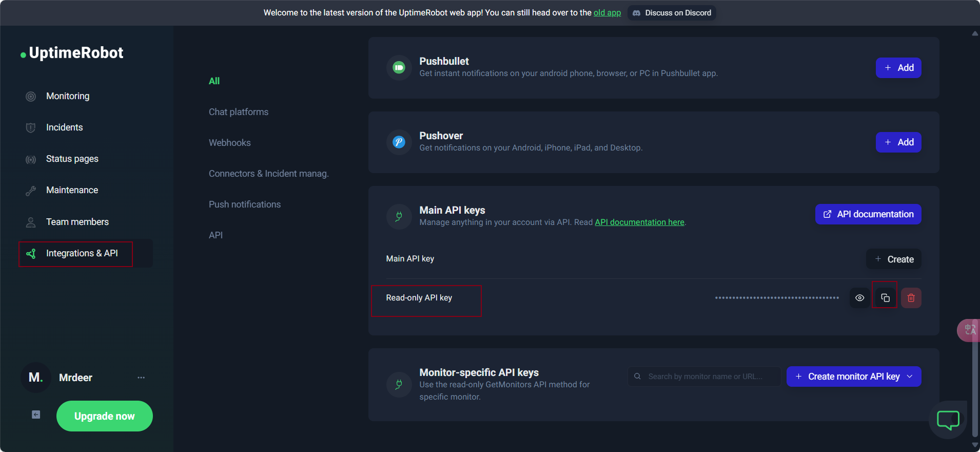980x452 pixels.
Task: Copy the Read-only API key
Action: pyautogui.click(x=885, y=298)
